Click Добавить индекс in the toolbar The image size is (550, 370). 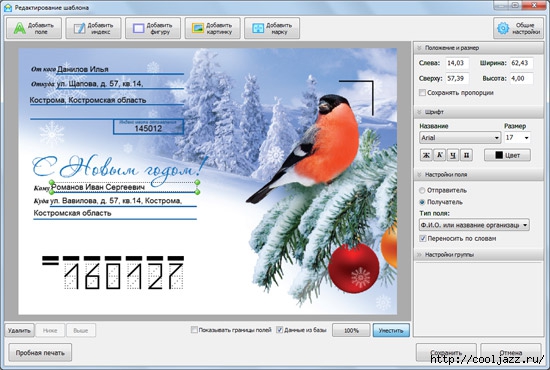(x=93, y=28)
